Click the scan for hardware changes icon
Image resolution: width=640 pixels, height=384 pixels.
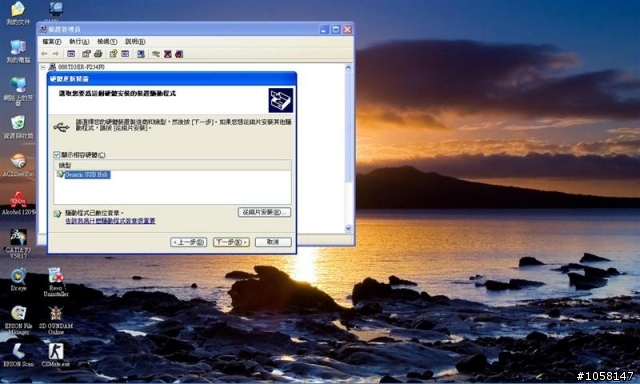click(x=141, y=54)
